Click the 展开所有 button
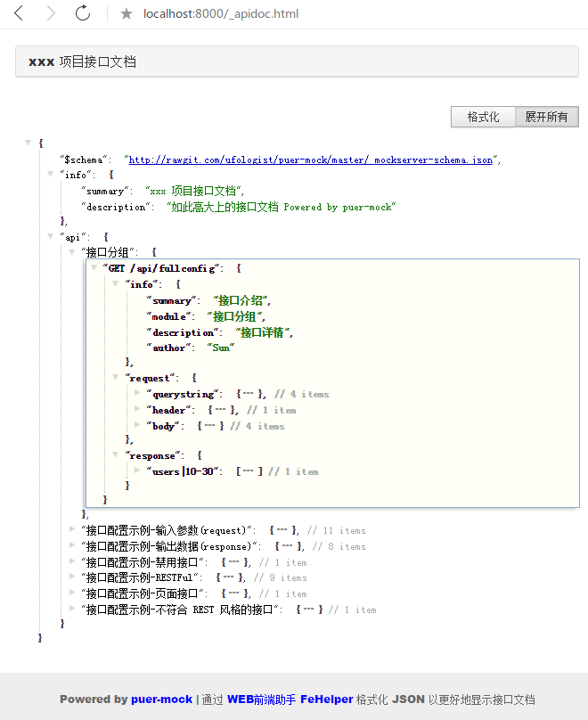 546,117
